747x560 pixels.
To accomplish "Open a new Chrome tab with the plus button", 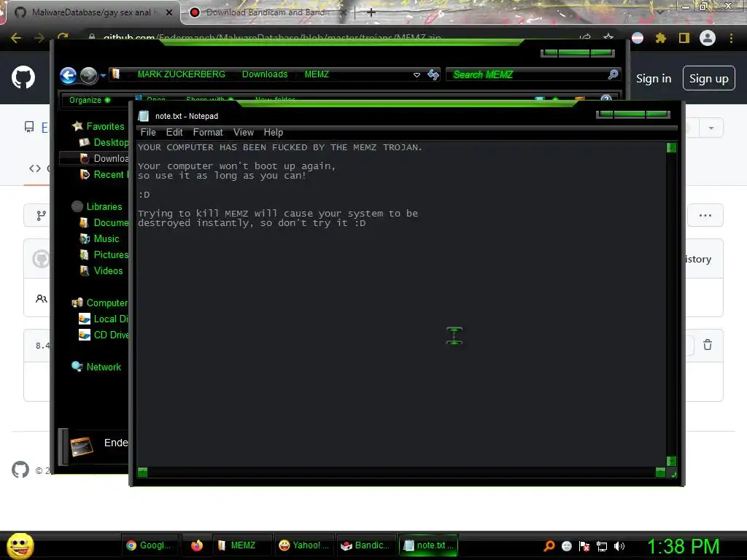I will pyautogui.click(x=371, y=12).
